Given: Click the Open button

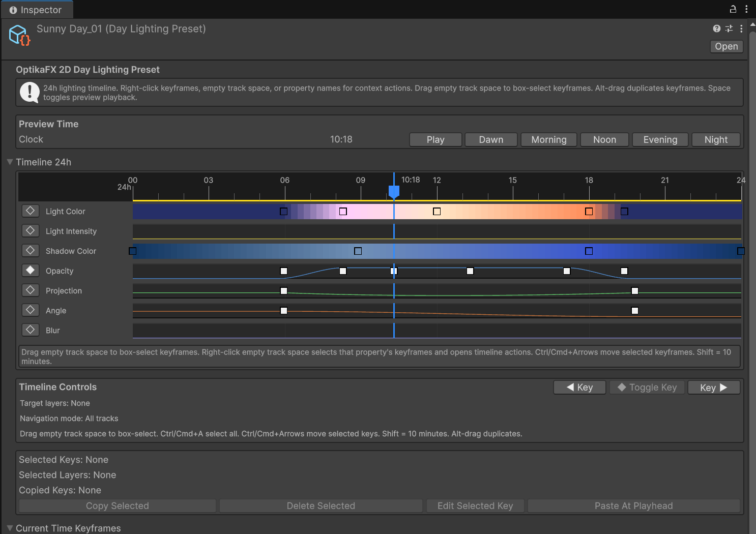Looking at the screenshot, I should [x=726, y=46].
